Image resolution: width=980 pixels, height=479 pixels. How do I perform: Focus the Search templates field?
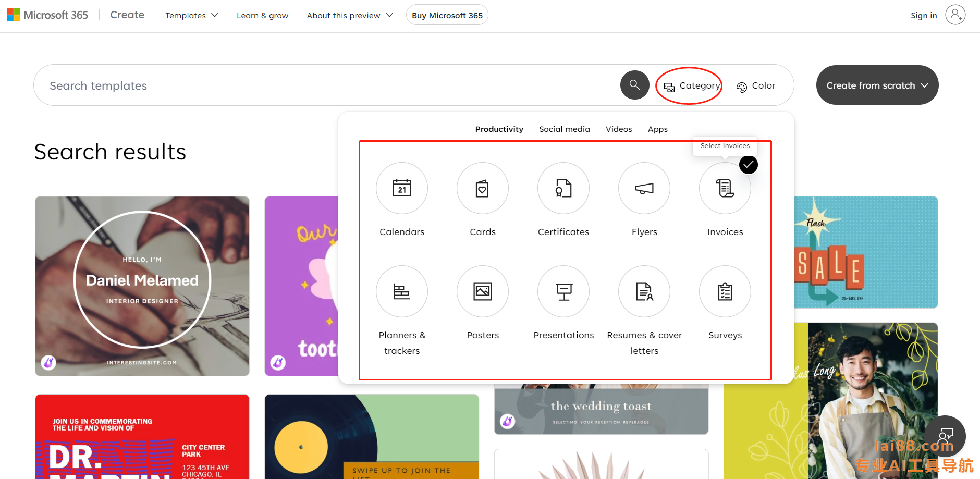(326, 85)
